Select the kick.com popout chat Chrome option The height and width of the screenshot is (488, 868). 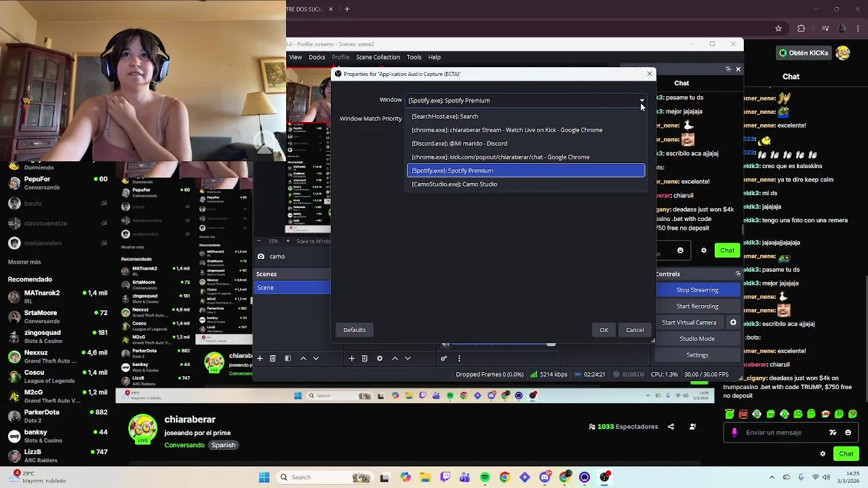526,157
